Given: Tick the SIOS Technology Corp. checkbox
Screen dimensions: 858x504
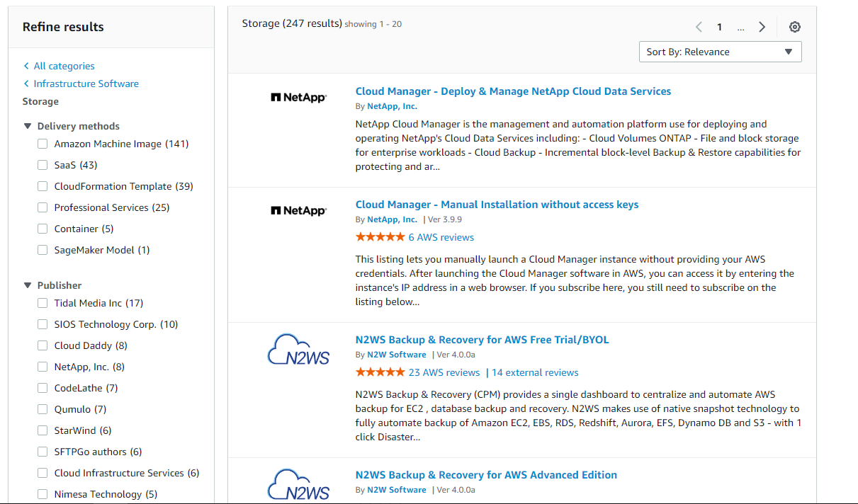Looking at the screenshot, I should pyautogui.click(x=43, y=324).
